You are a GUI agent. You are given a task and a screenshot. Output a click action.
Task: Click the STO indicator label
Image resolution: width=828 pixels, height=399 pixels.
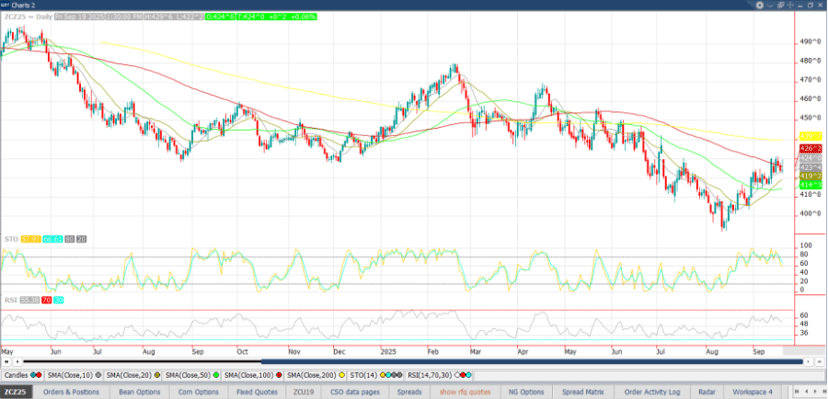point(11,239)
